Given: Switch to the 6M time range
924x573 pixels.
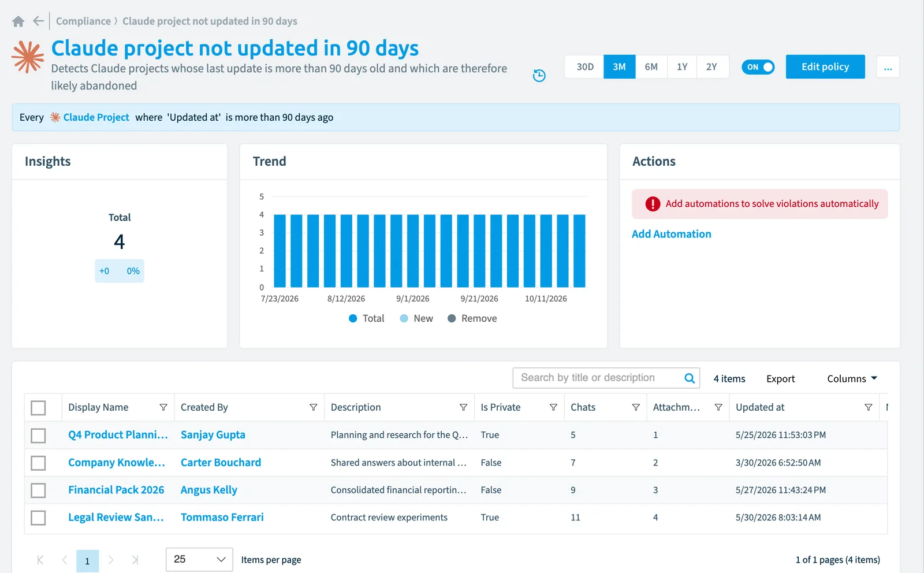Looking at the screenshot, I should click(x=651, y=67).
